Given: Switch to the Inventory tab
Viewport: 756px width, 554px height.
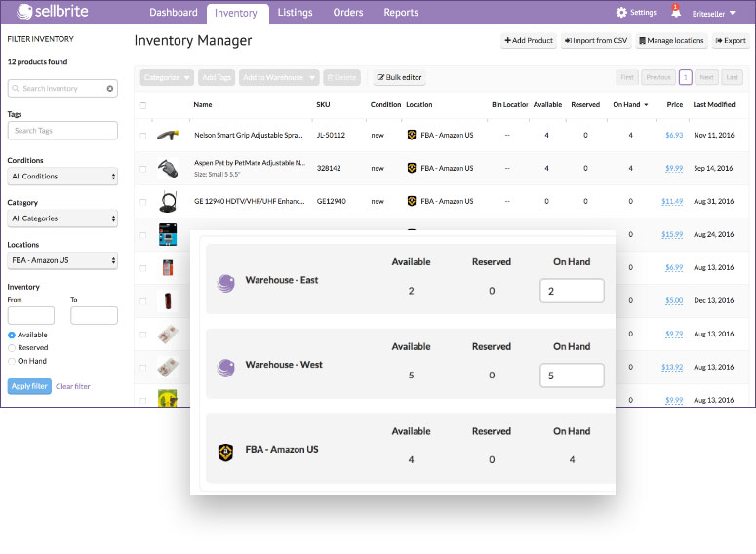Looking at the screenshot, I should [236, 13].
